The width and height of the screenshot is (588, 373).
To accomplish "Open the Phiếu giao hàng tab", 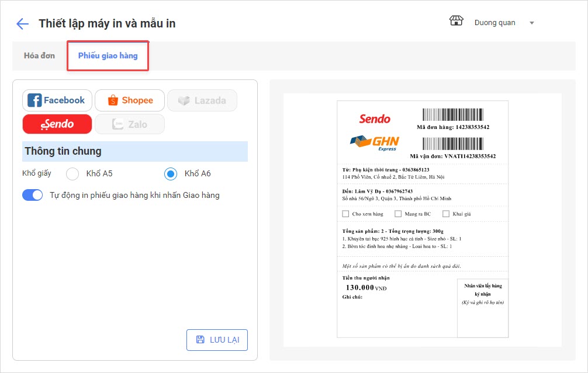I will tap(108, 56).
